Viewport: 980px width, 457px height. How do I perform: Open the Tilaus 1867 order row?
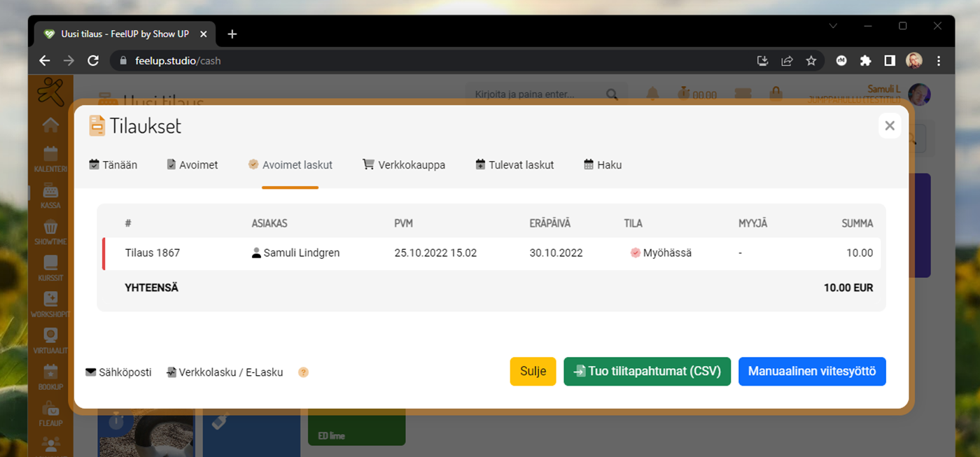coord(153,253)
